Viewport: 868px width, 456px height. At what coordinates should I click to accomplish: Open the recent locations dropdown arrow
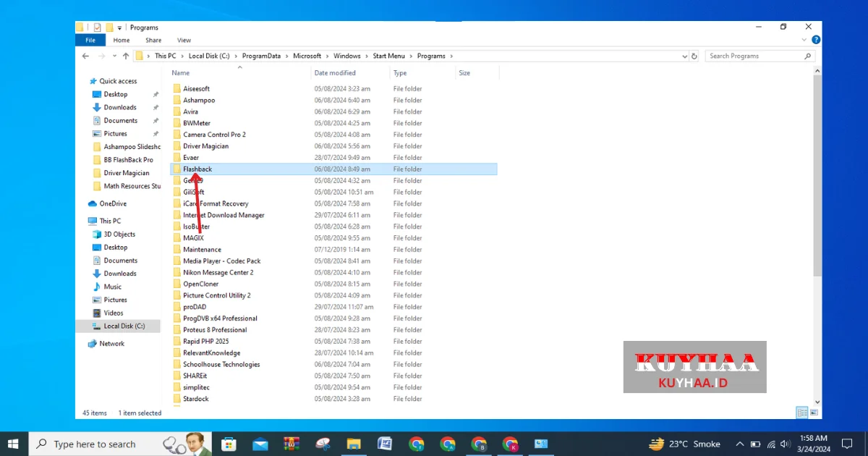[114, 56]
